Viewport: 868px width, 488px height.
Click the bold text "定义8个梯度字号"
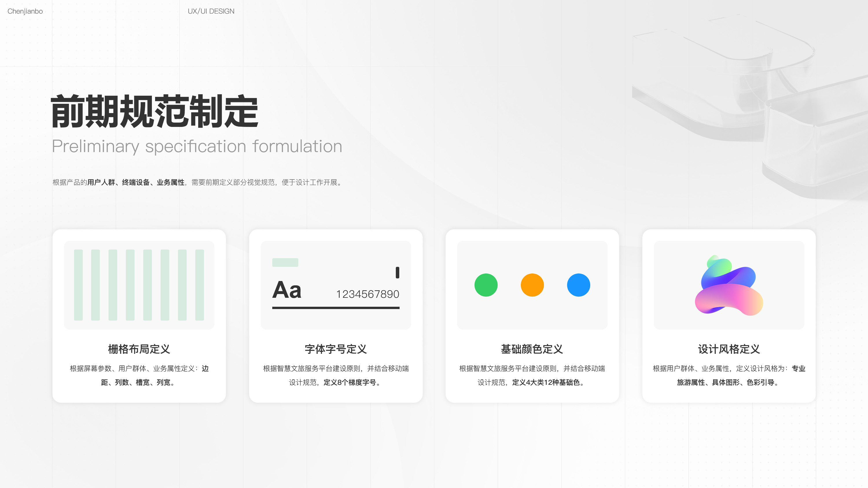[350, 382]
